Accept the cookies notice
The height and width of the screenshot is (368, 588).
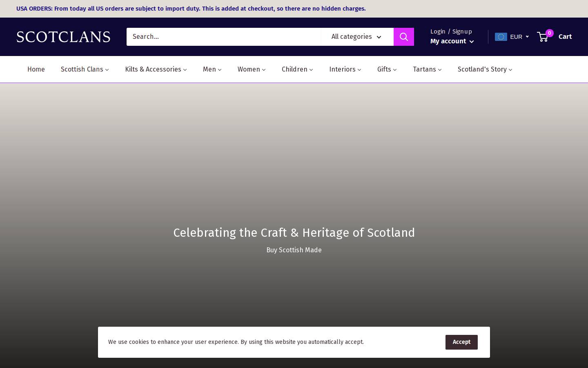coord(461,342)
